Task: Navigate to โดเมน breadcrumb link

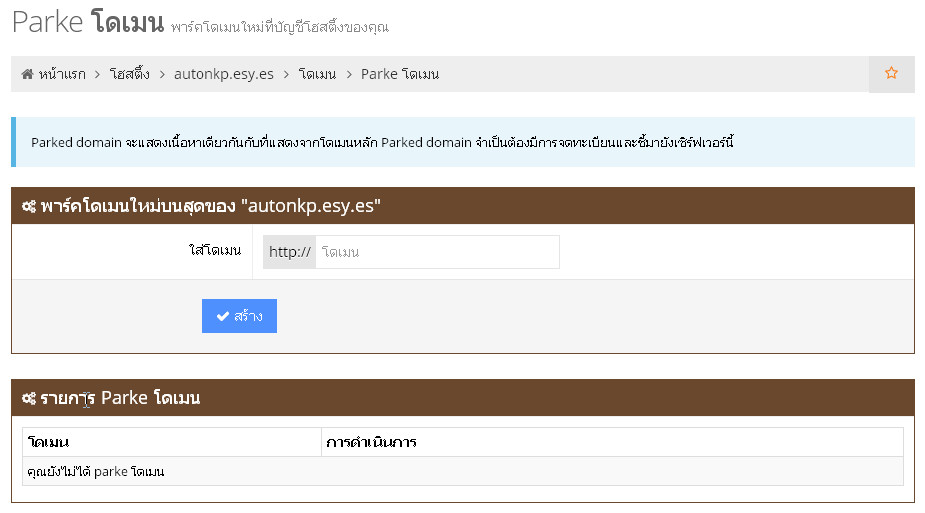Action: click(317, 74)
